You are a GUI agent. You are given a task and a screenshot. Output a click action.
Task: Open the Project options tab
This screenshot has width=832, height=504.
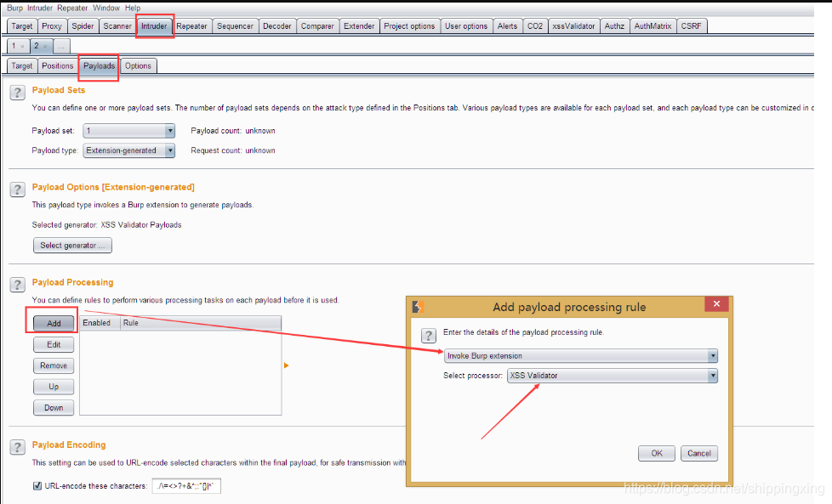tap(409, 26)
